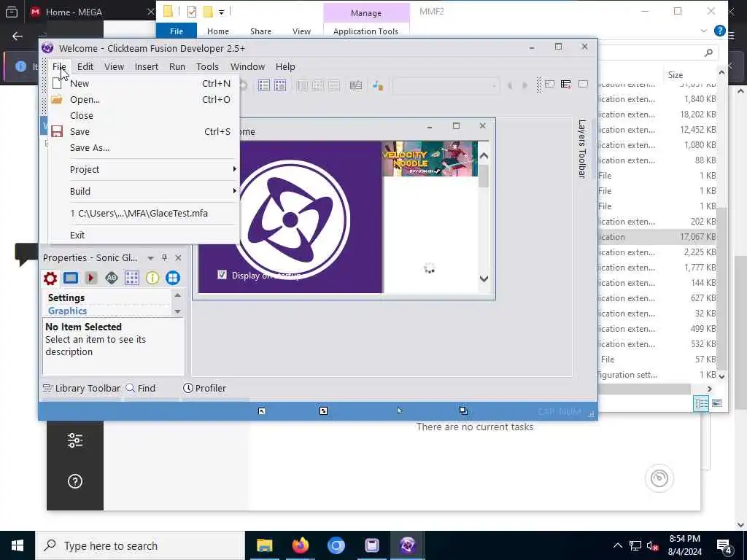Click the folder icon beside Open...

(57, 99)
